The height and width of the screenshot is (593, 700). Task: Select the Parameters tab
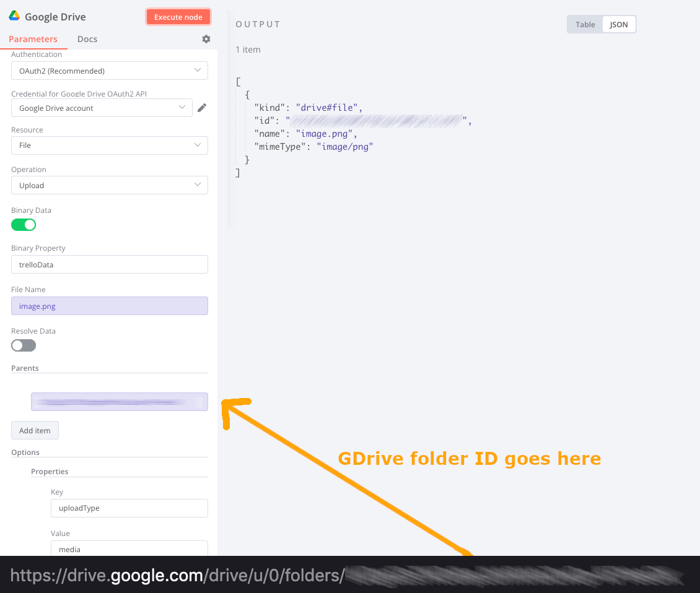tap(34, 38)
